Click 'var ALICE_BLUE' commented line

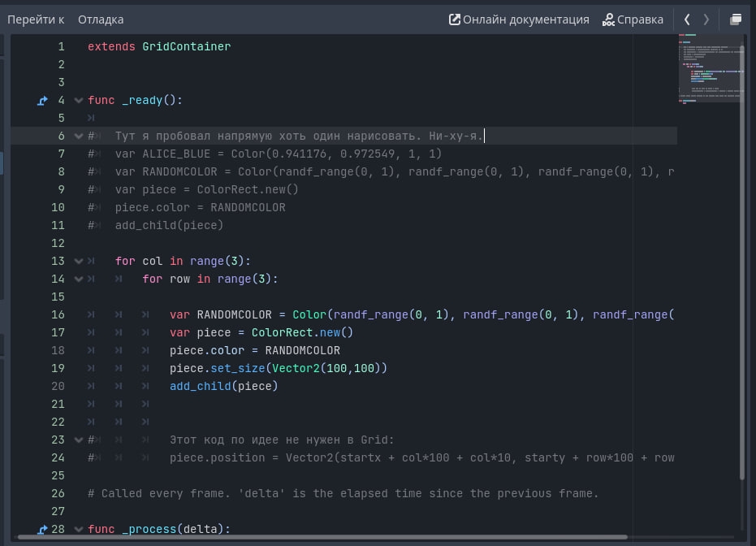click(x=279, y=154)
